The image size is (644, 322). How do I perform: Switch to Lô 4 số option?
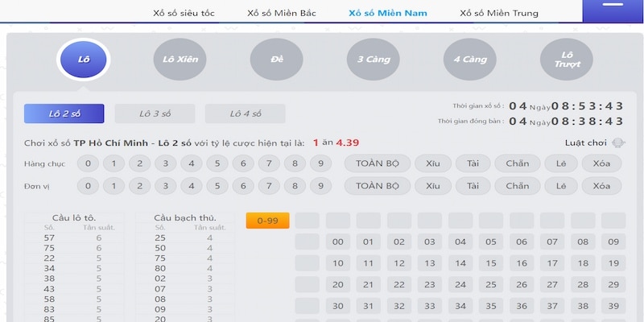[x=246, y=114]
